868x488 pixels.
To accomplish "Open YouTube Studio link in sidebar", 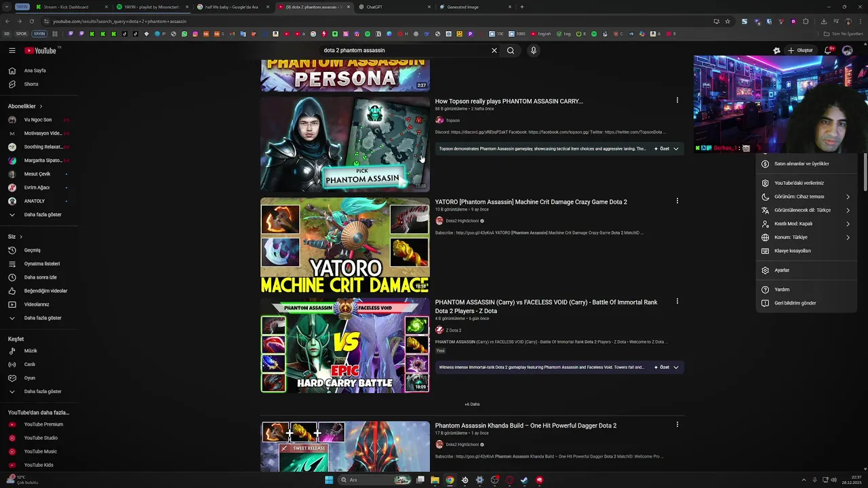I will click(39, 438).
